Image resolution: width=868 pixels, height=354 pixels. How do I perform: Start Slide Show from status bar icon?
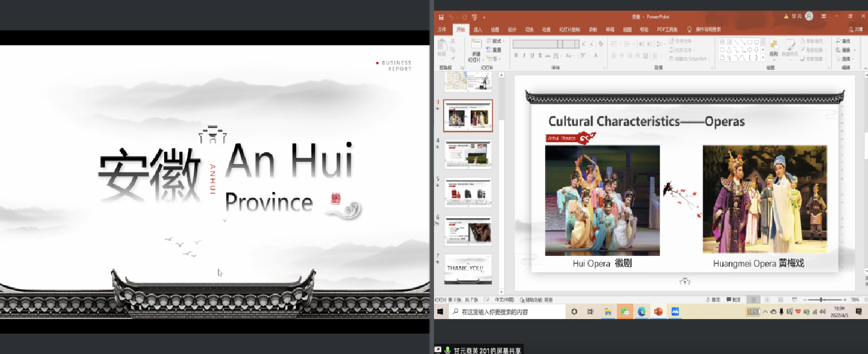coord(795,299)
